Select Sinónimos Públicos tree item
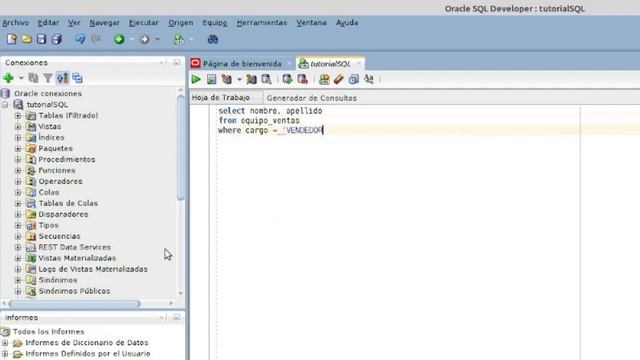640x360 pixels. click(74, 291)
